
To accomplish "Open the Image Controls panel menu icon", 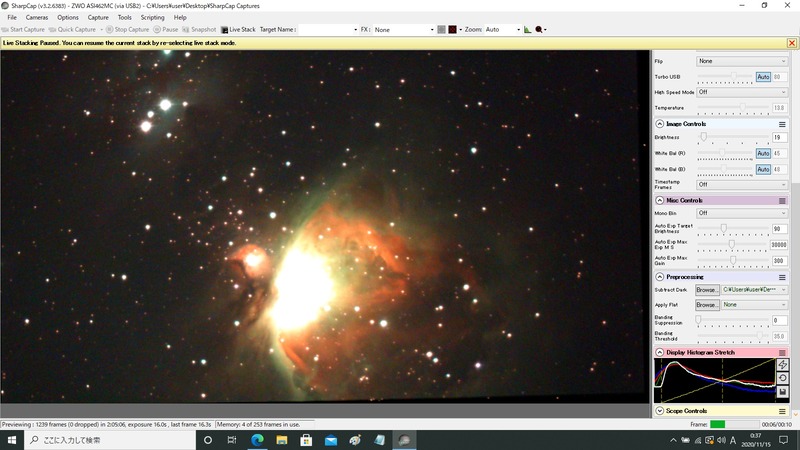I will [782, 124].
